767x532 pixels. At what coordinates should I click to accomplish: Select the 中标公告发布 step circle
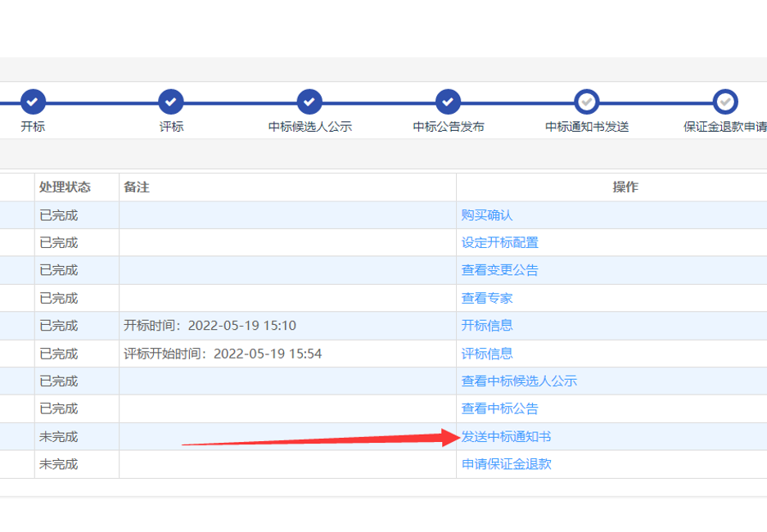448,102
